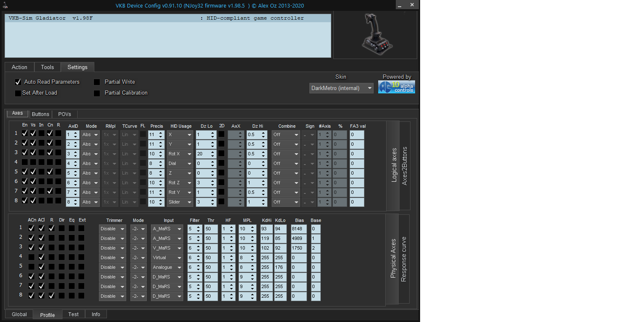The height and width of the screenshot is (322, 644).
Task: Click AxID stepper for logical axis 1
Action: click(x=75, y=135)
